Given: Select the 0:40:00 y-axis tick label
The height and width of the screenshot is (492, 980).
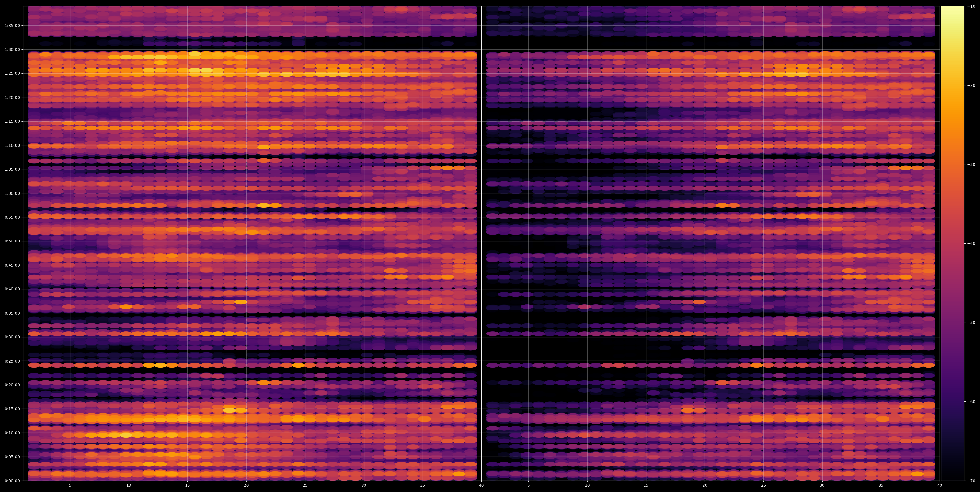Looking at the screenshot, I should (x=12, y=289).
